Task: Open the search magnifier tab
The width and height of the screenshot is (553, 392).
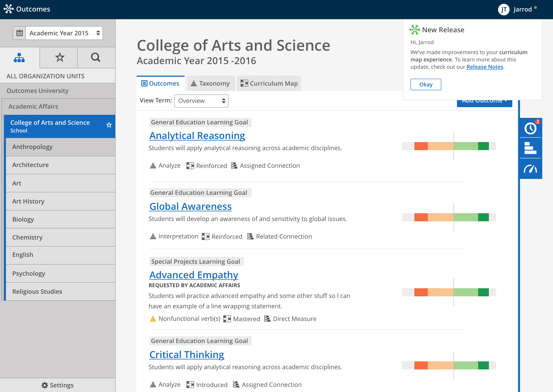Action: pyautogui.click(x=96, y=57)
